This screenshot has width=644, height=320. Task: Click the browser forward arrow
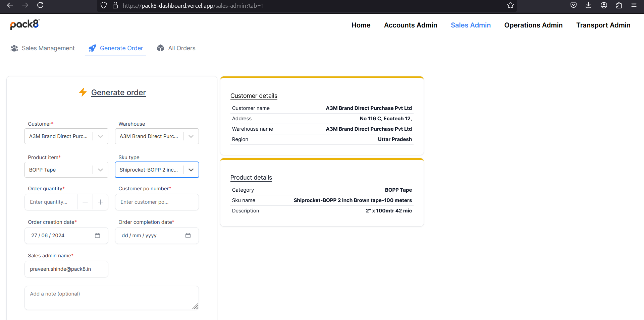coord(25,5)
